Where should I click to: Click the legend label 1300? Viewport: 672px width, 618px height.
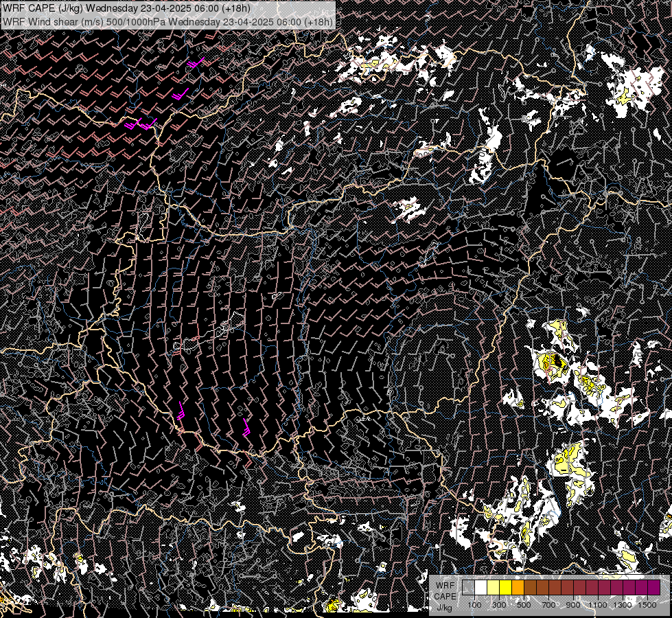pos(623,605)
